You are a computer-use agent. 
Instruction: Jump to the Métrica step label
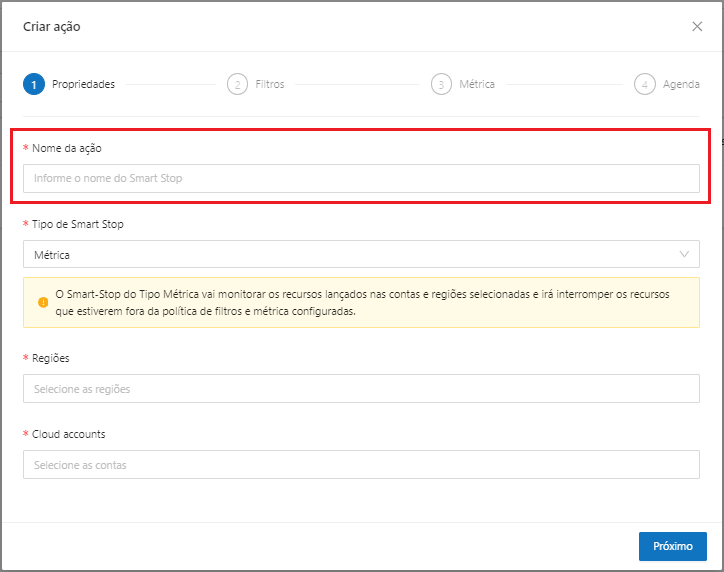(477, 85)
